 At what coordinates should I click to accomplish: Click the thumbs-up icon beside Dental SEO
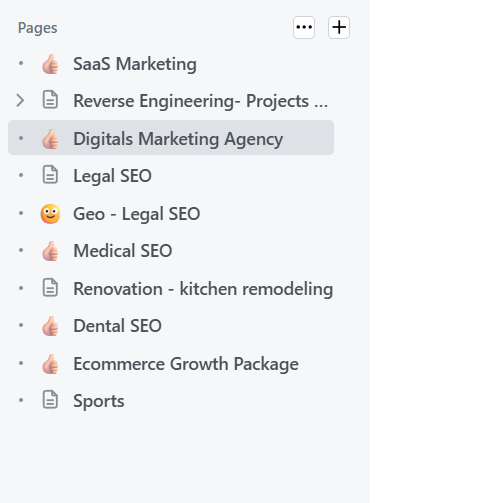pyautogui.click(x=50, y=326)
